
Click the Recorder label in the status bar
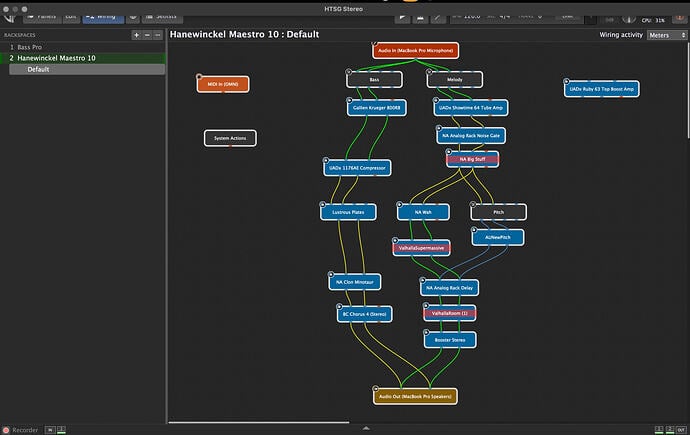tap(25, 430)
